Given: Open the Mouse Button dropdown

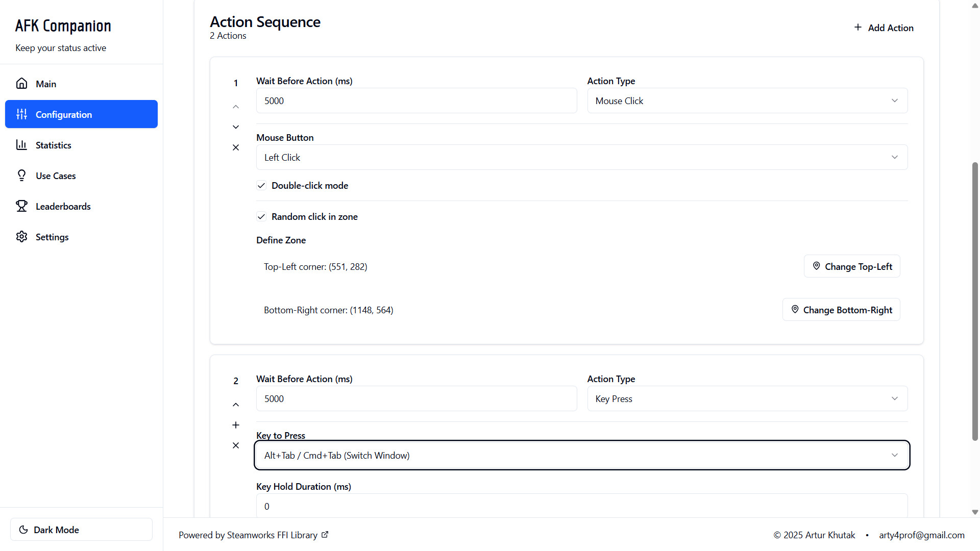Looking at the screenshot, I should (582, 157).
